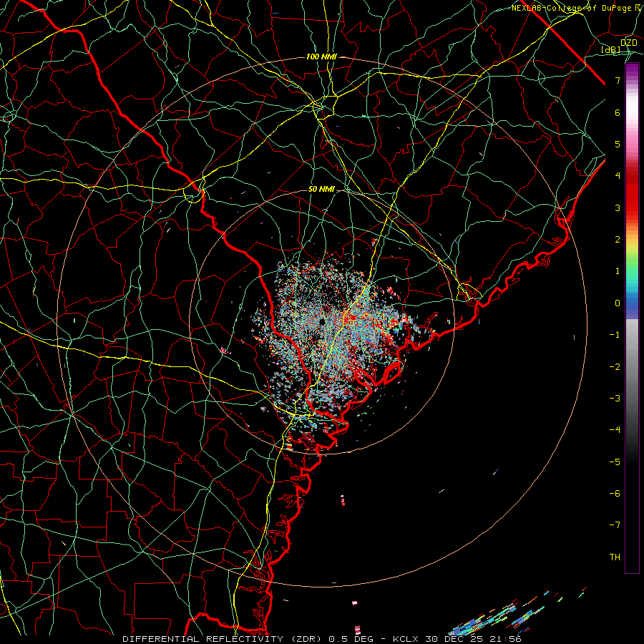The image size is (644, 644).
Task: Click the "DIFFERENTIAL REFLECTIVITY" caption text
Action: (x=203, y=639)
